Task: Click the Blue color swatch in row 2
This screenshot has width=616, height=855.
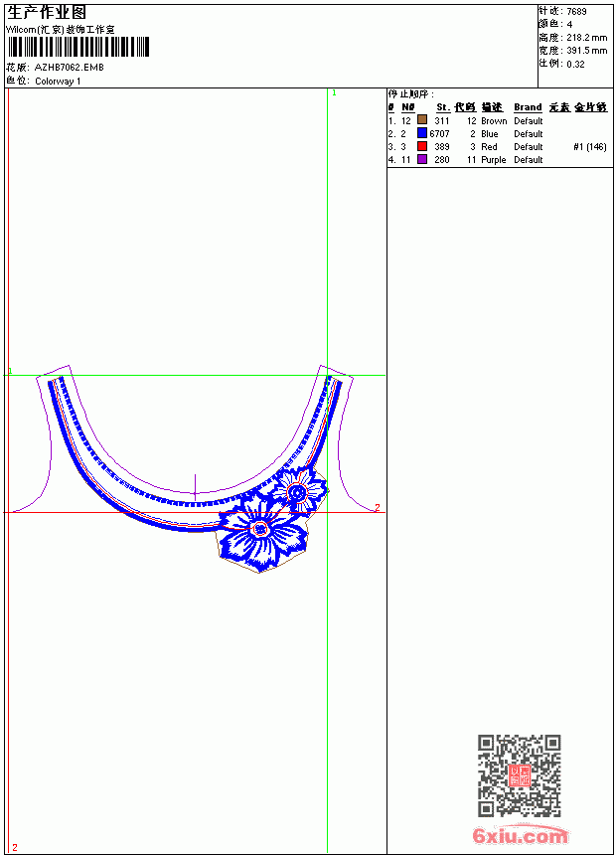Action: (x=422, y=132)
